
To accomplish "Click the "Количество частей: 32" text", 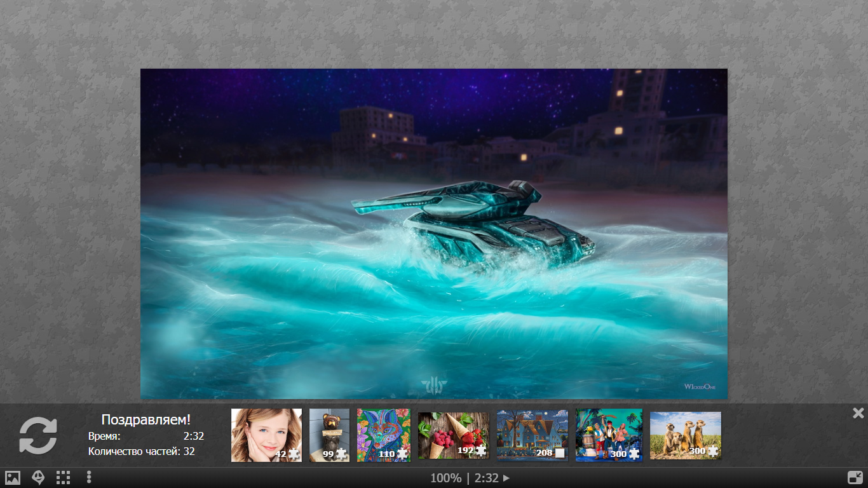I will (x=142, y=452).
